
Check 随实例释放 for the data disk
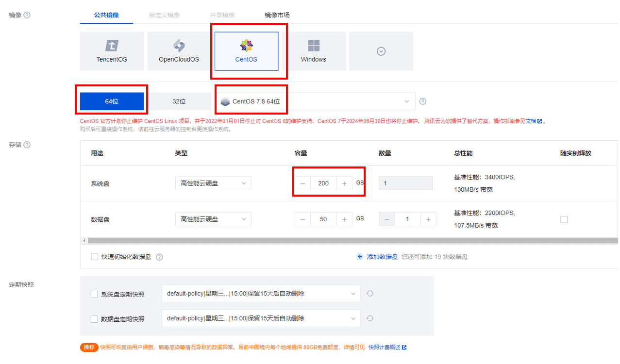click(x=564, y=219)
